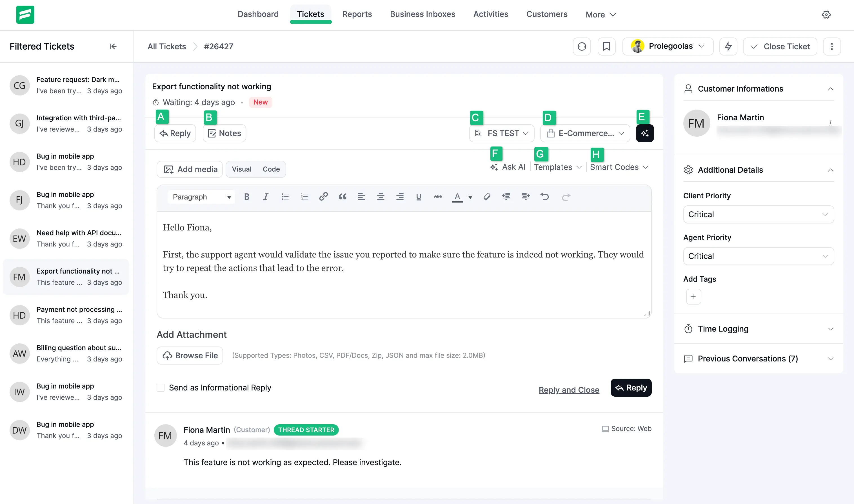Viewport: 854px width, 504px height.
Task: Bookmark this ticket
Action: tap(606, 46)
